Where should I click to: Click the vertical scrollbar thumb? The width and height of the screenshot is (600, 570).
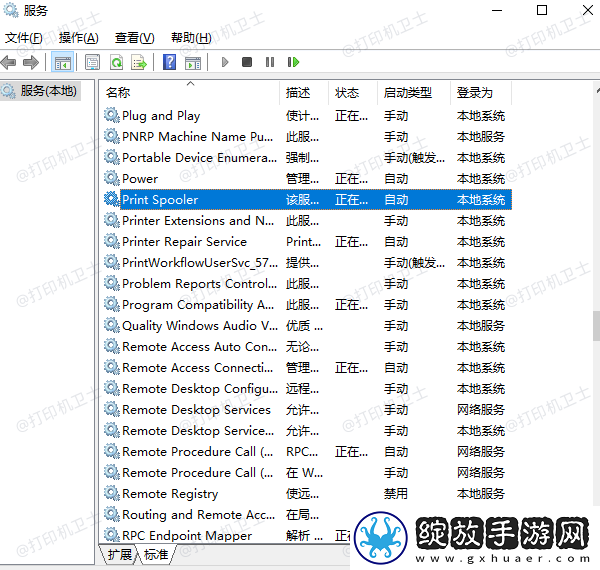tap(596, 326)
